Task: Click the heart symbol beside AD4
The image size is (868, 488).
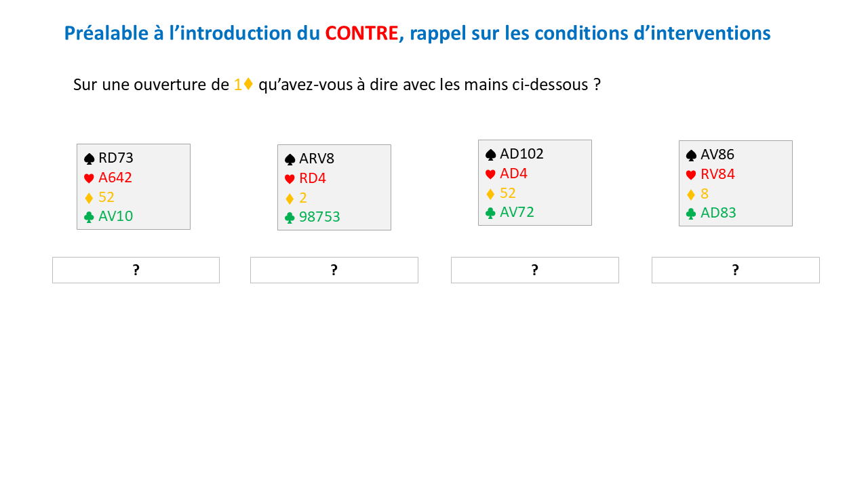Action: 490,174
